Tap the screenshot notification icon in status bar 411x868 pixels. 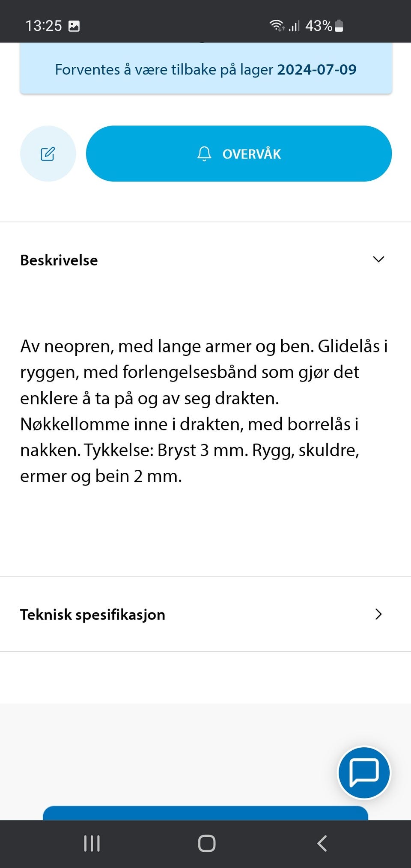point(74,26)
